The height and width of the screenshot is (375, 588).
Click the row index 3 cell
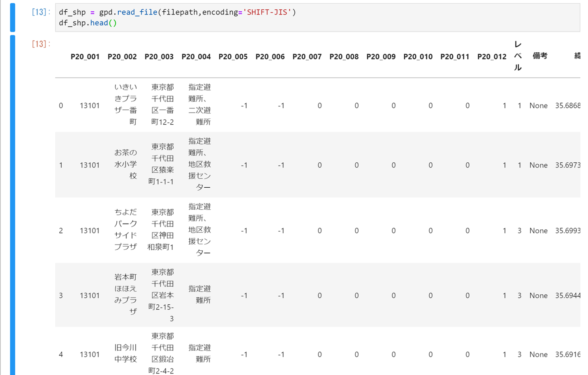coord(61,295)
